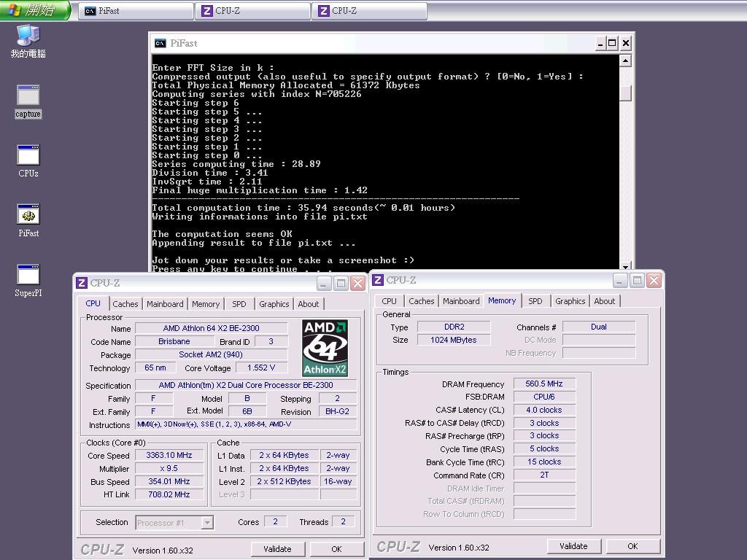
Task: Close the PiFast console window
Action: [x=626, y=44]
